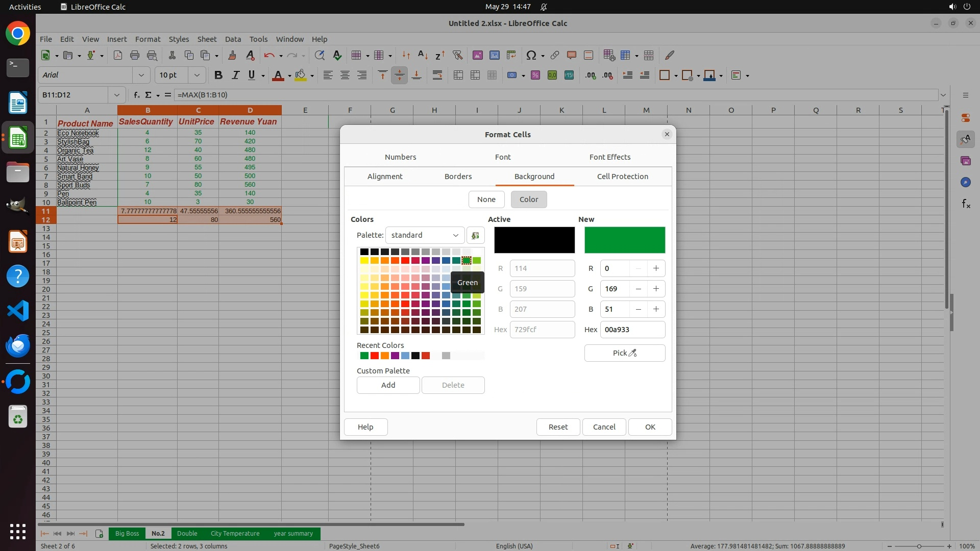Toggle background to None

(486, 199)
